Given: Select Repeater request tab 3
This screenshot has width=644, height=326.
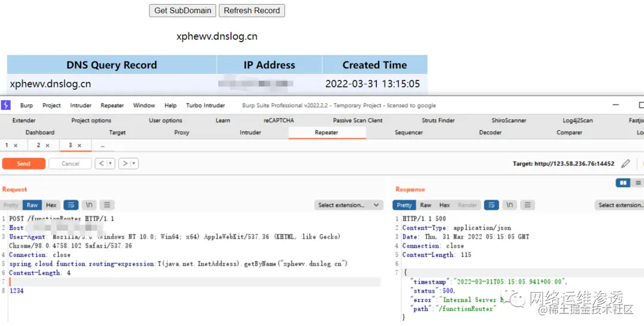Looking at the screenshot, I should tap(70, 145).
